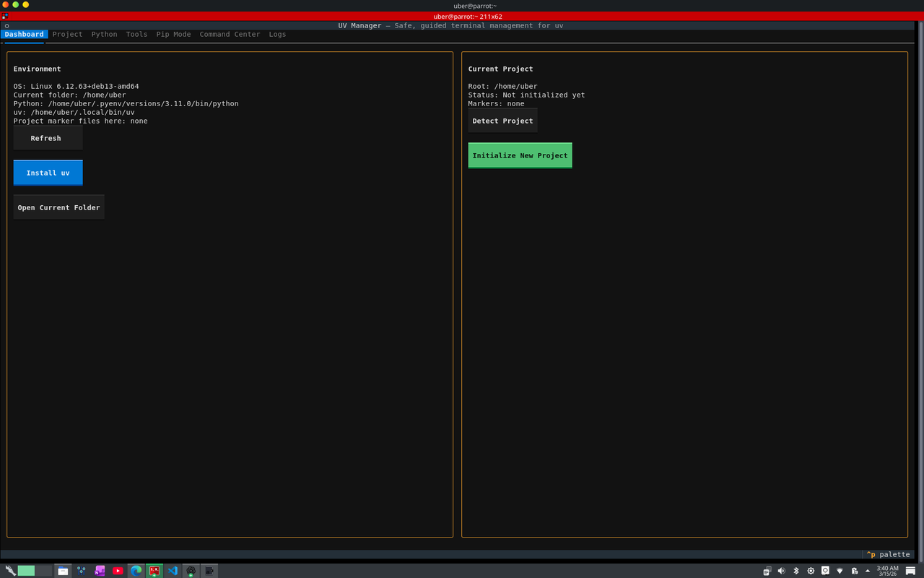Screen dimensions: 924x578
Task: View the Logs tab
Action: pos(277,34)
